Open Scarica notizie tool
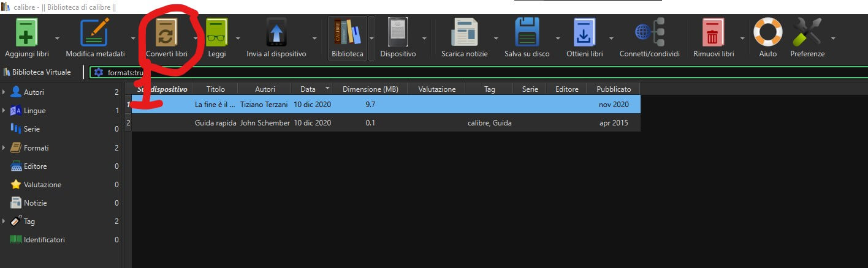This screenshot has height=268, width=868. [464, 32]
